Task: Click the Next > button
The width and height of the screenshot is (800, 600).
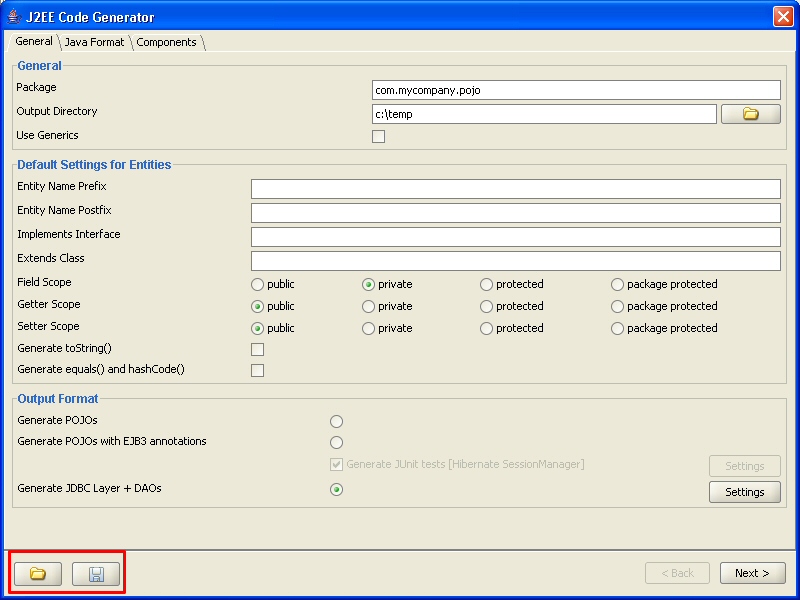Action: (752, 573)
